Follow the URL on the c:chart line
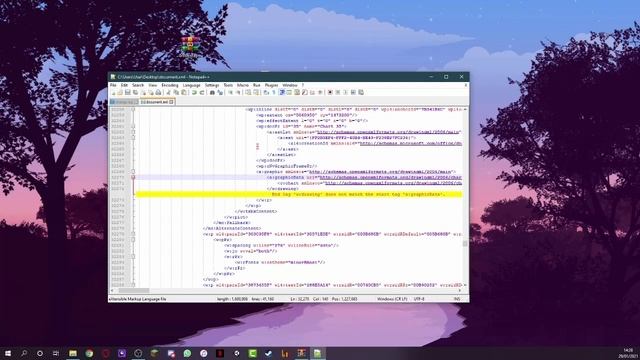The image size is (640, 360). 393,183
